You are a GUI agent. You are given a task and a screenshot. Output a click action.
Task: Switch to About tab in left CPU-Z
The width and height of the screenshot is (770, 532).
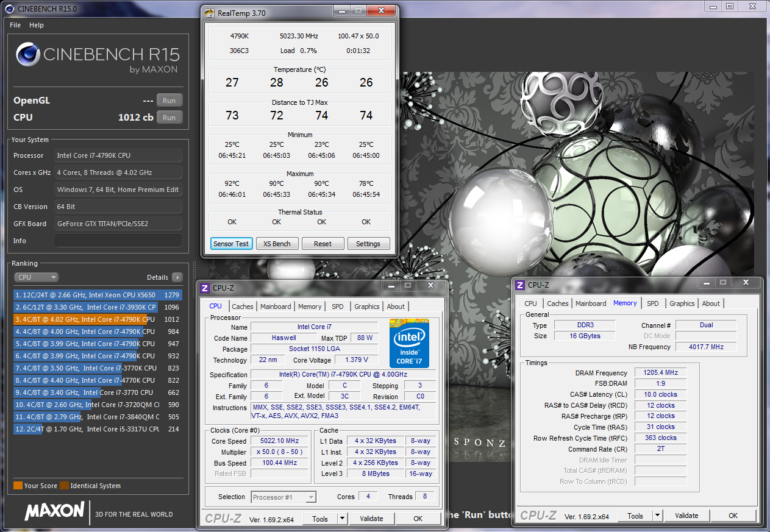coord(396,307)
